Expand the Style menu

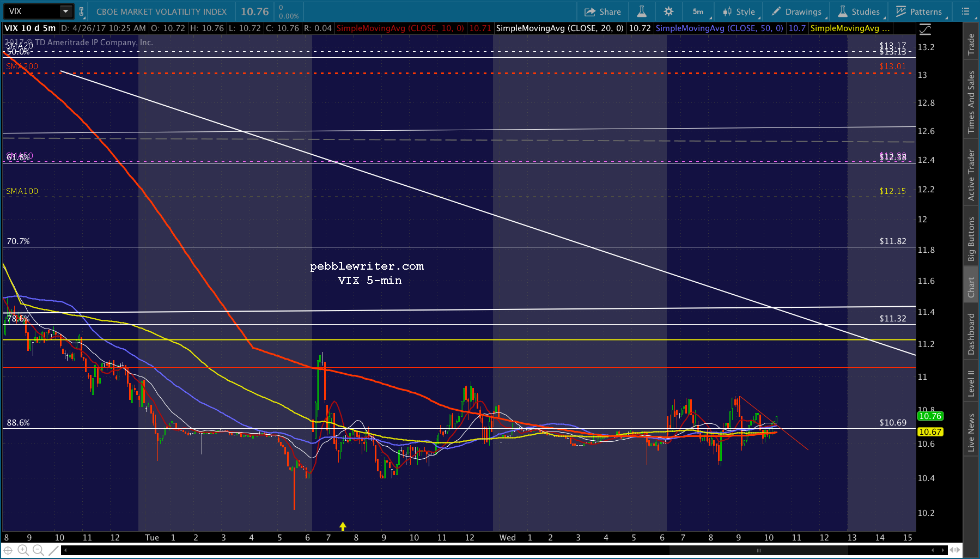(x=739, y=11)
